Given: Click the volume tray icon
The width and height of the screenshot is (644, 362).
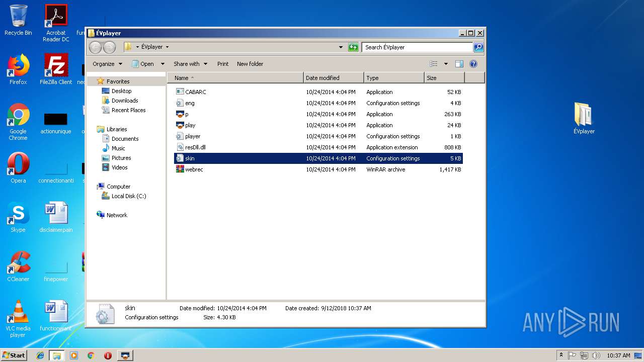Looking at the screenshot, I should [x=596, y=355].
